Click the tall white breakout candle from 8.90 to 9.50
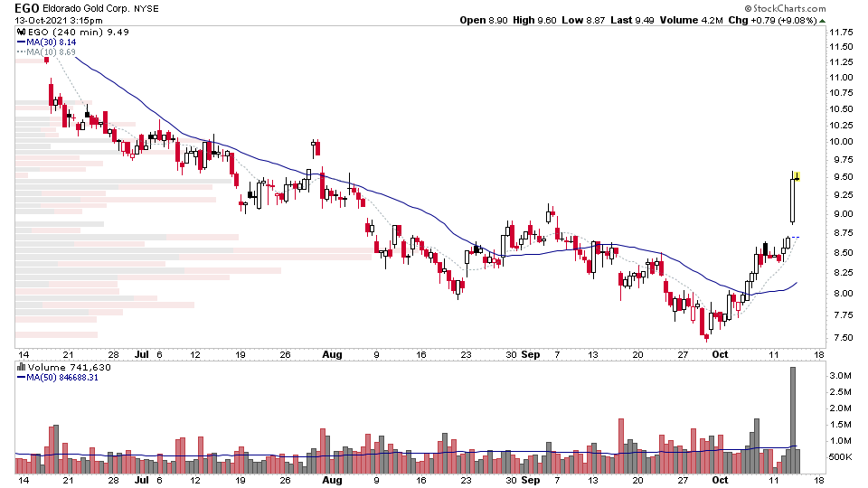Screen dimensions: 868x488 click(793, 198)
